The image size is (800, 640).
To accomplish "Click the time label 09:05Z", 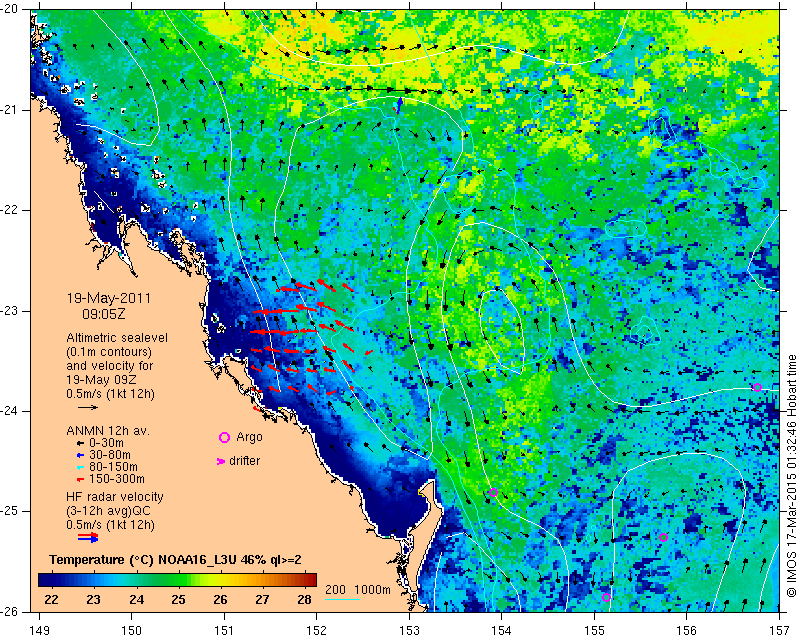I will pos(104,314).
